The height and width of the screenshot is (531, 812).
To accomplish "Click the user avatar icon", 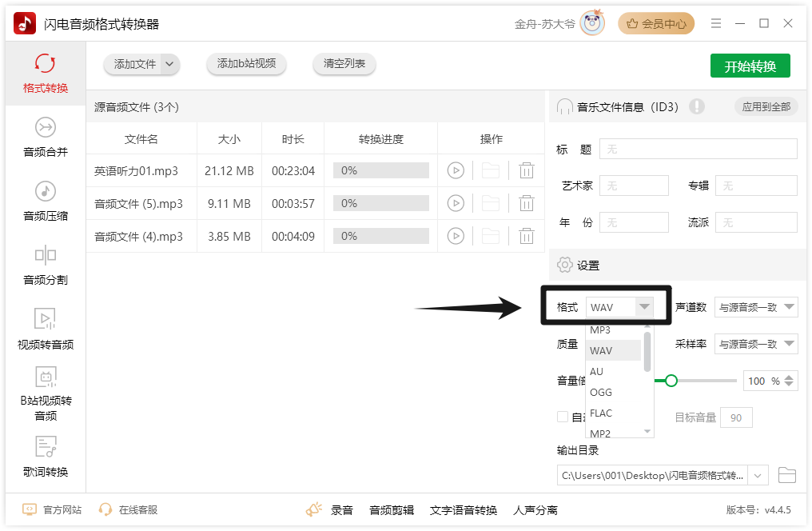I will pyautogui.click(x=592, y=23).
